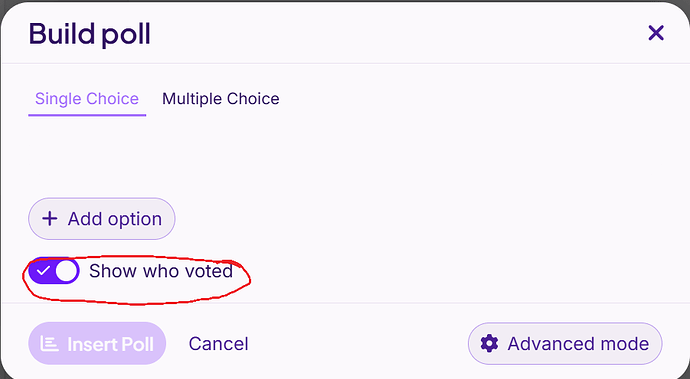Image resolution: width=690 pixels, height=379 pixels.
Task: Insert the poll into the post
Action: (97, 343)
